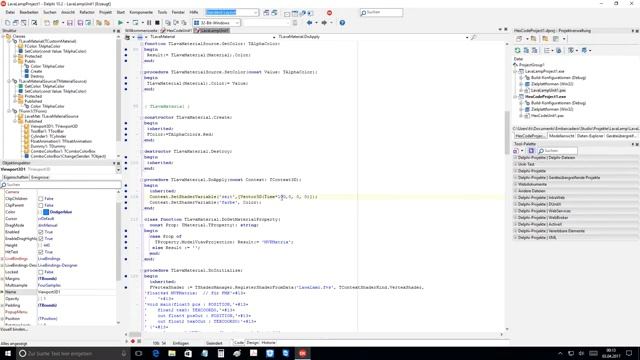Screen dimensions: 640x360
Task: Select HexCodeUnit1.pas in the project tree
Action: [x=547, y=116]
